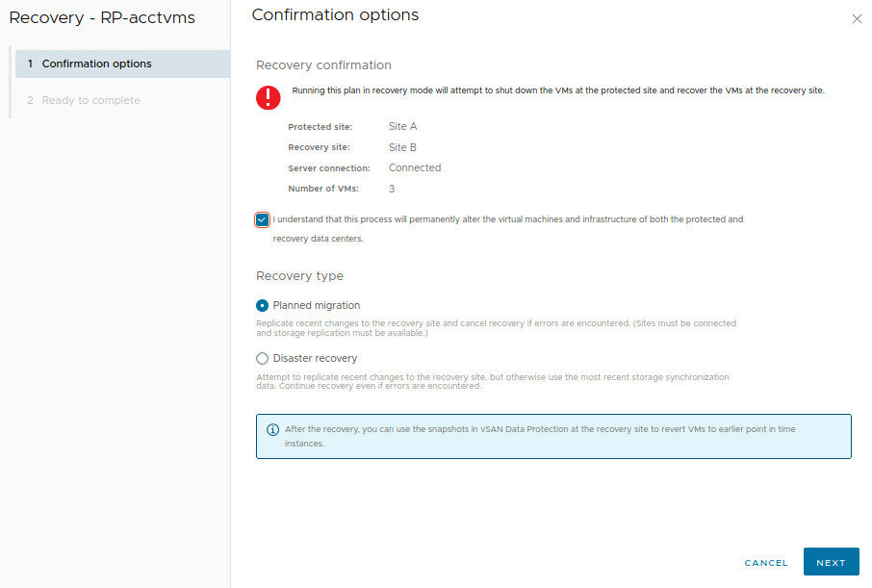Click the info icon in the blue banner
Viewport: 872px width, 588px height.
pyautogui.click(x=272, y=429)
